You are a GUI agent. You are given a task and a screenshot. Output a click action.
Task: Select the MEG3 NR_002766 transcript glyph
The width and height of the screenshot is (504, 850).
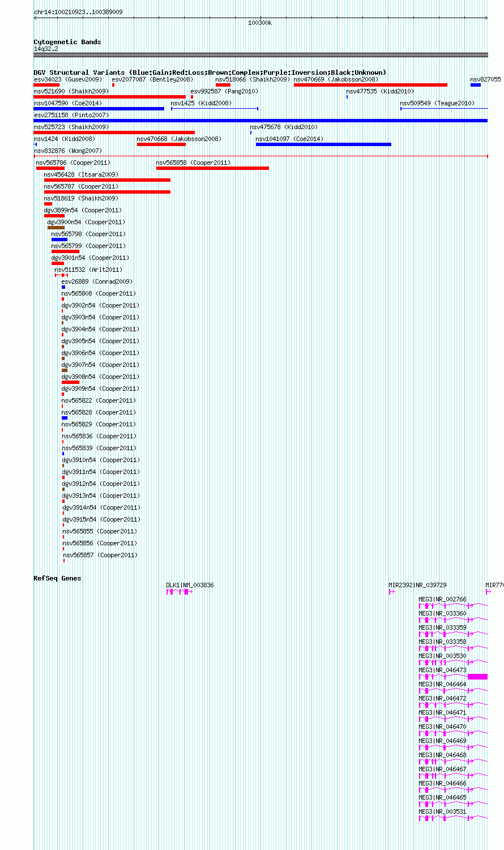coord(453,606)
